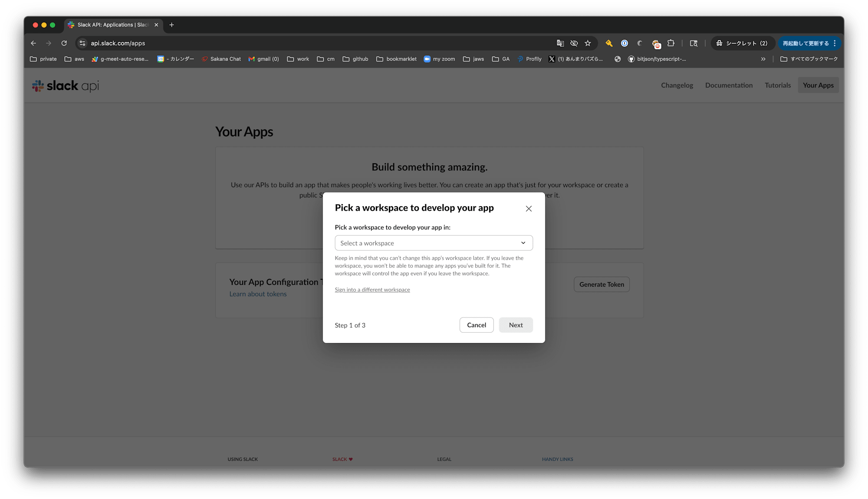
Task: Open Changelog in the top navigation
Action: (677, 85)
